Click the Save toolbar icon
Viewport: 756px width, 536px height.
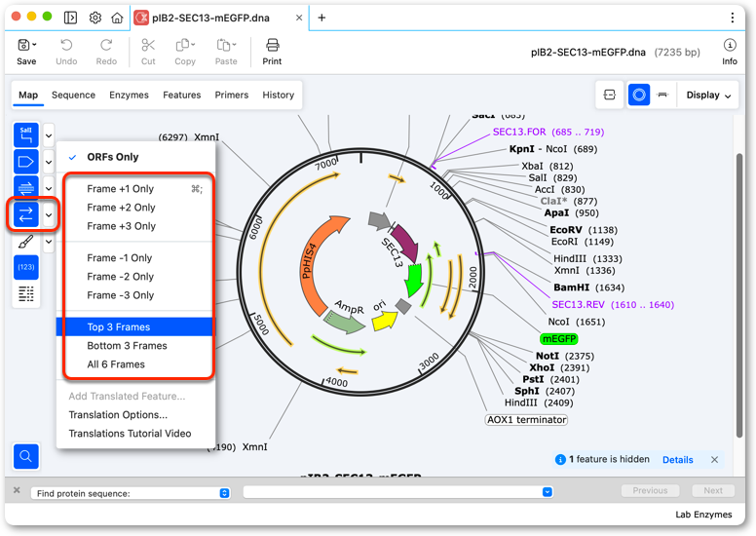tap(26, 52)
